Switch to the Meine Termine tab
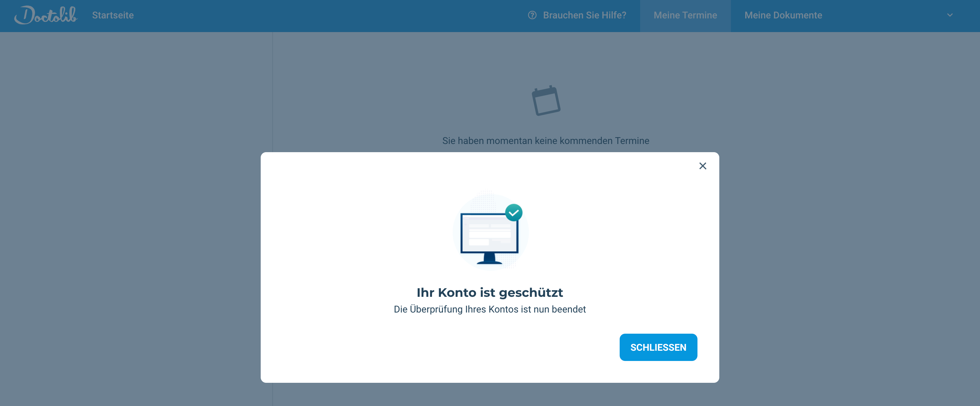Screen dimensions: 980x406 click(685, 15)
